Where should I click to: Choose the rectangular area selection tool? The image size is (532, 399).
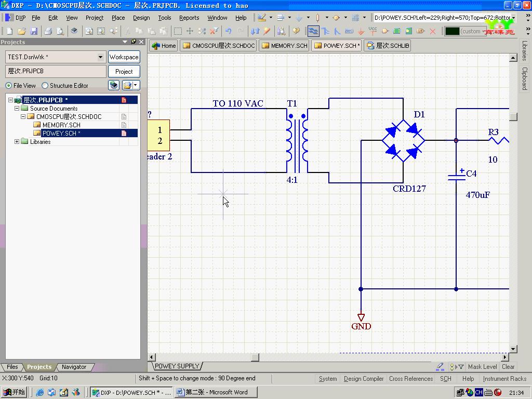pyautogui.click(x=178, y=31)
